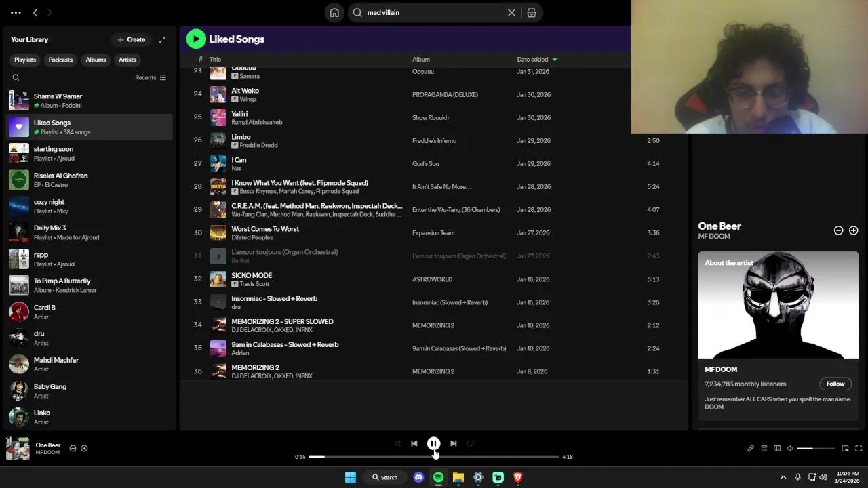Toggle repeat mode
The height and width of the screenshot is (488, 868).
[470, 443]
